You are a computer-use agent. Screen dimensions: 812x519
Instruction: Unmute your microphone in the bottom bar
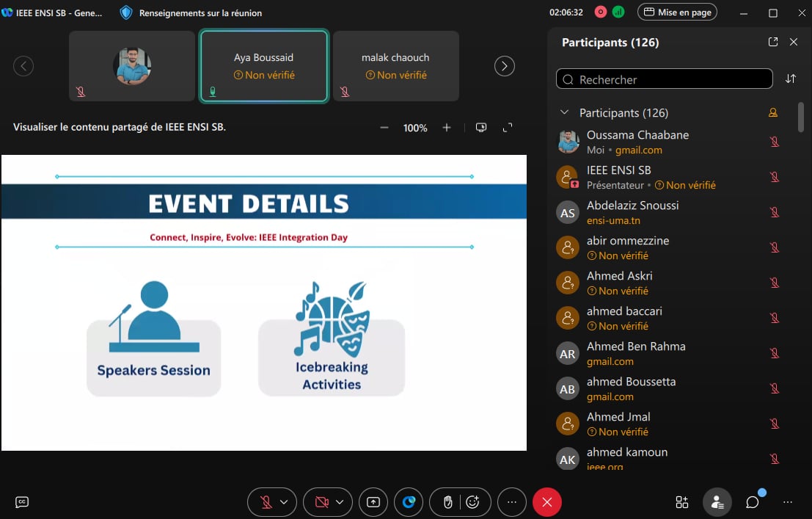coord(266,502)
